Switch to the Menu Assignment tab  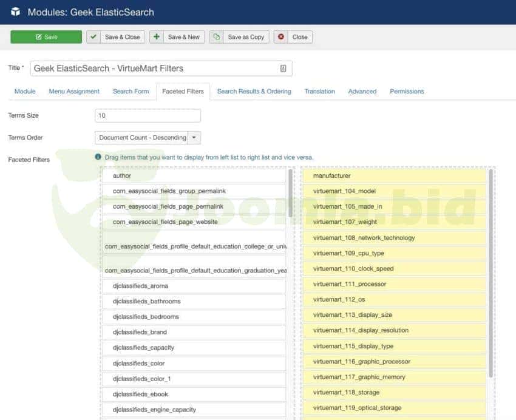click(x=74, y=92)
